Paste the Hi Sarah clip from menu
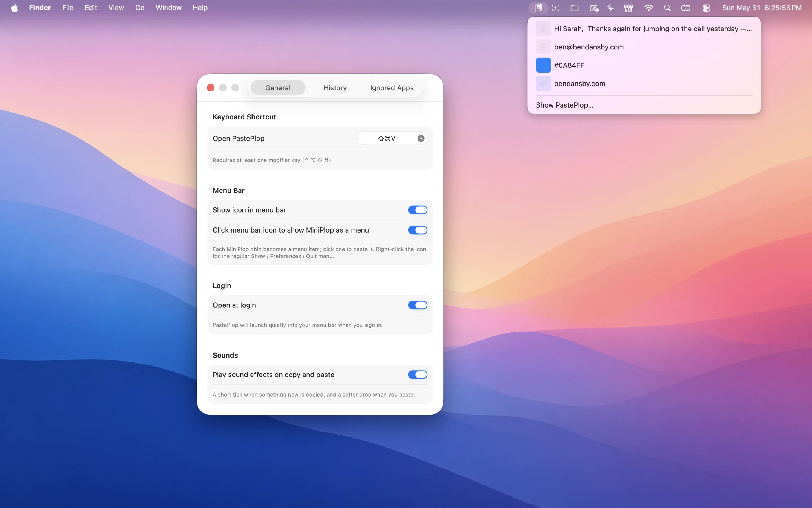Screen dimensions: 812x508 (x=644, y=29)
